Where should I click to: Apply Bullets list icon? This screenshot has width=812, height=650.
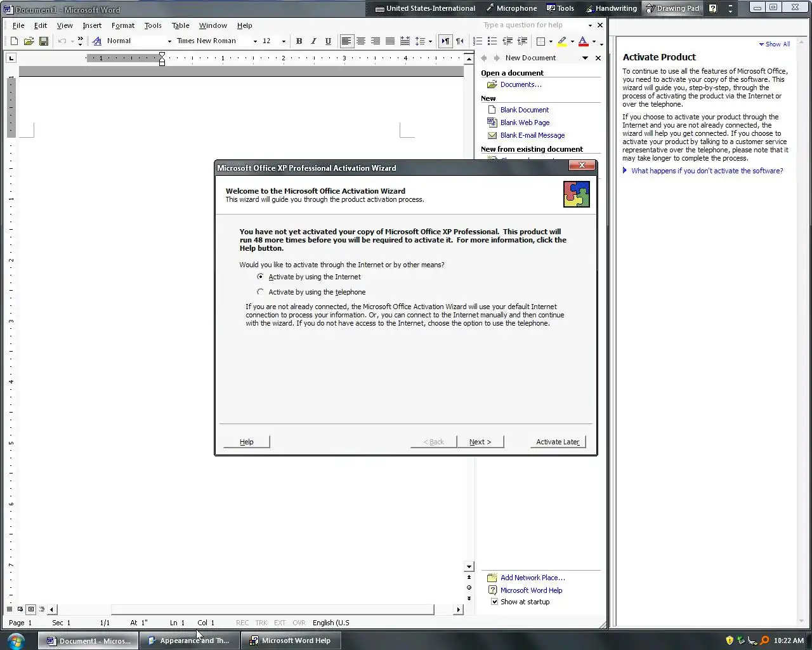tap(492, 41)
